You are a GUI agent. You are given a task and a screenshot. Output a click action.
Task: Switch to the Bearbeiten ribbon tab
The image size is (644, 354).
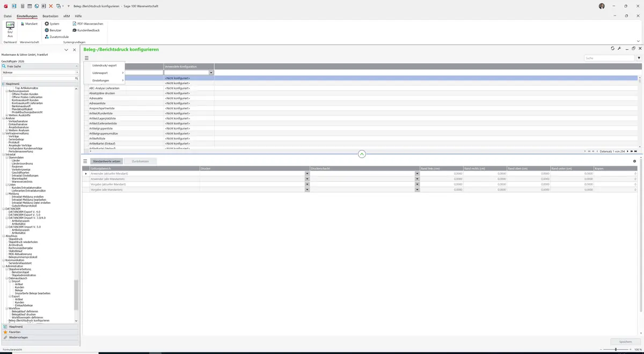(50, 17)
